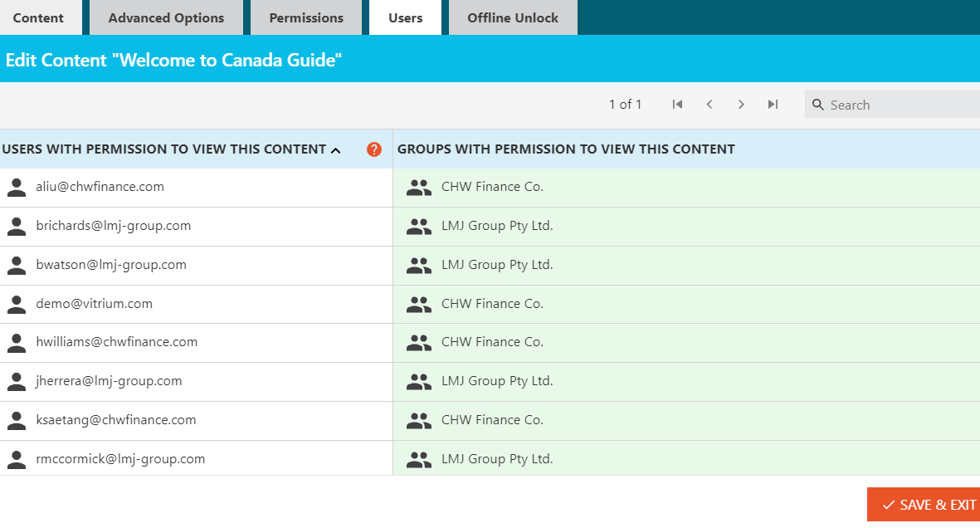This screenshot has width=980, height=528.
Task: Go to the Offline Unlock tab
Action: coord(513,17)
